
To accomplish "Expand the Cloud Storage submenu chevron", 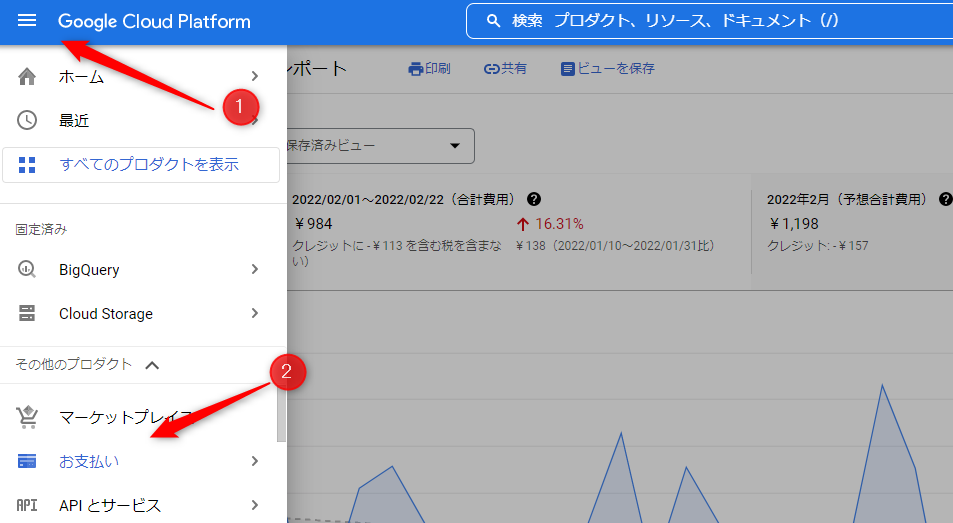I will coord(255,313).
